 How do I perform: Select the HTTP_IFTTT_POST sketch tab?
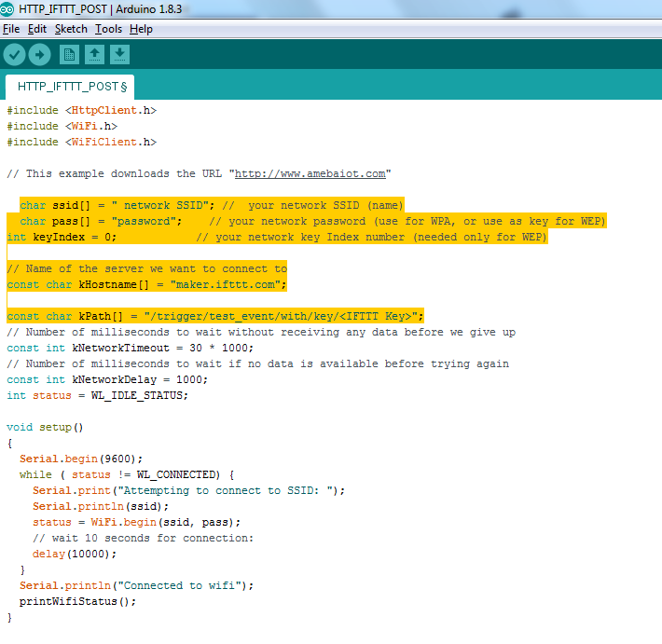click(70, 87)
